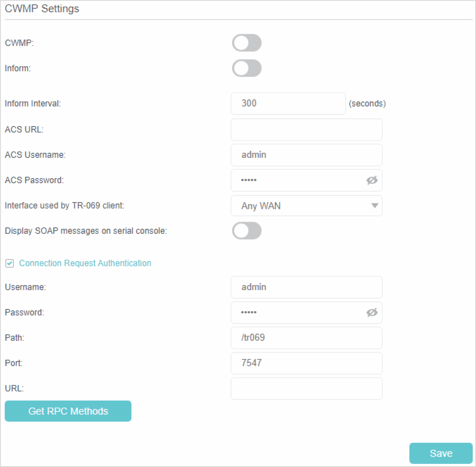Reveal the Connection Request password via eye icon
The width and height of the screenshot is (476, 467).
[x=372, y=313]
